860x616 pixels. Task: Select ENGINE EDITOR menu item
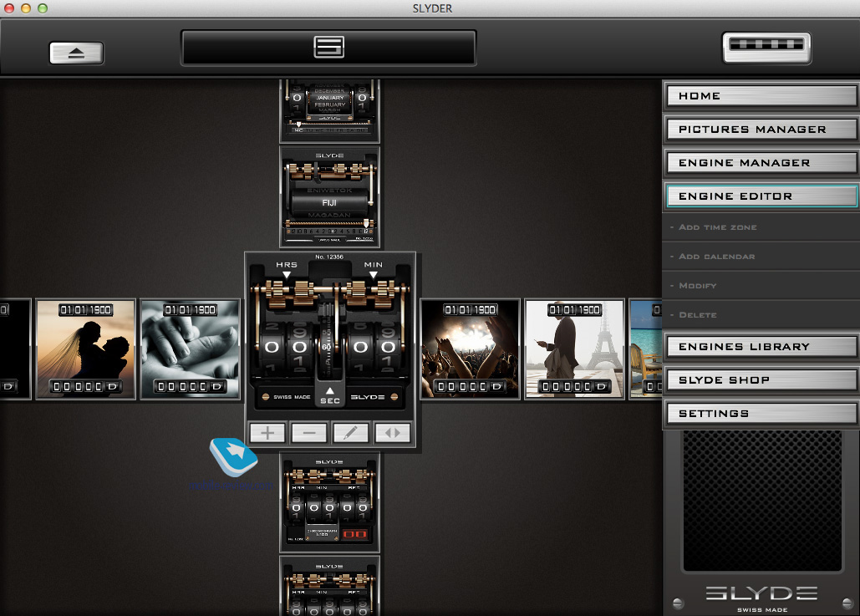click(762, 196)
